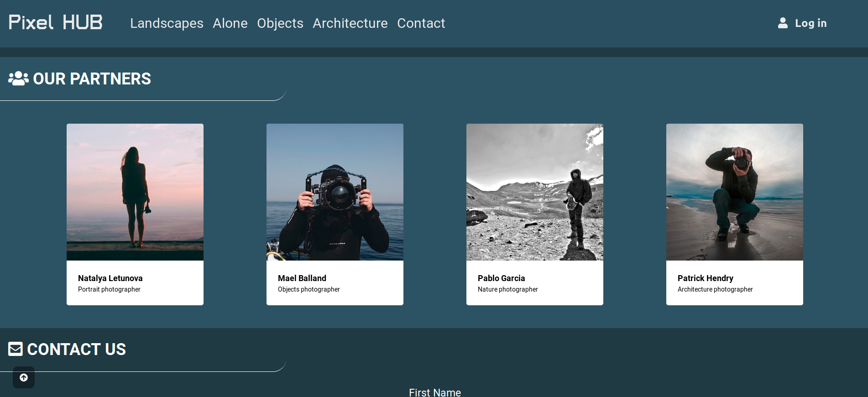View Pablo Garcia's black-and-white mountain photo

click(535, 192)
